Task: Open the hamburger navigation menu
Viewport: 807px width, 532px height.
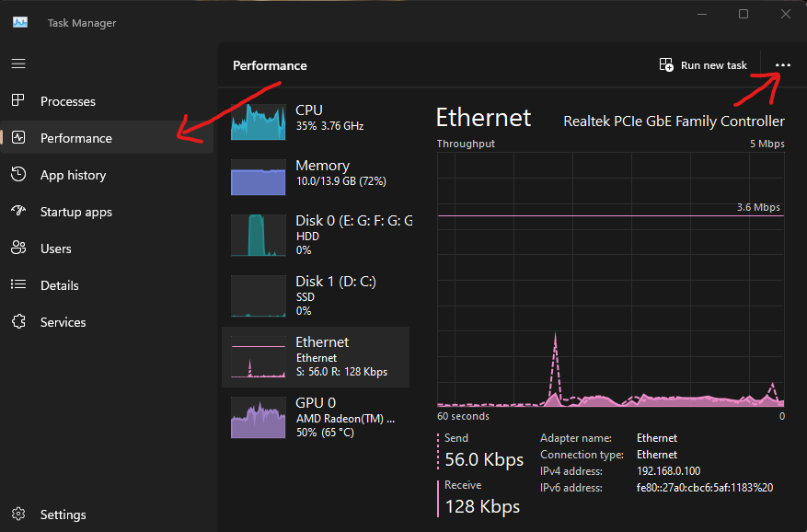Action: click(x=18, y=64)
